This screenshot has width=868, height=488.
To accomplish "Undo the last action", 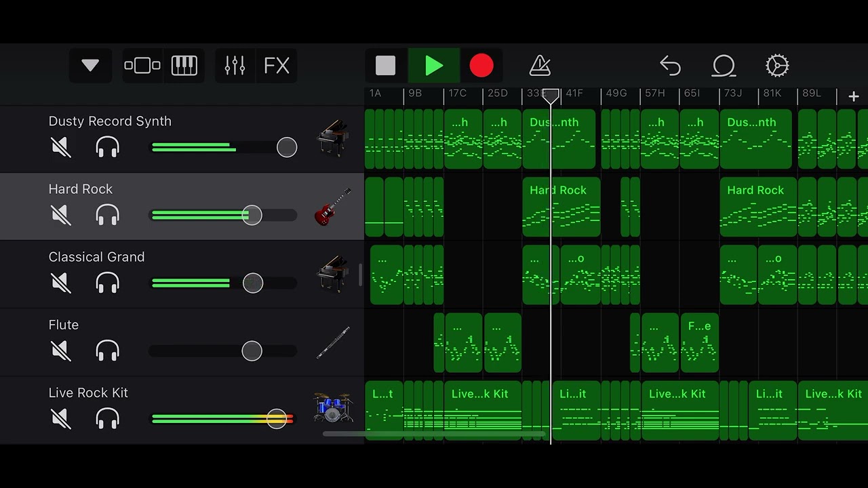I will (x=670, y=66).
